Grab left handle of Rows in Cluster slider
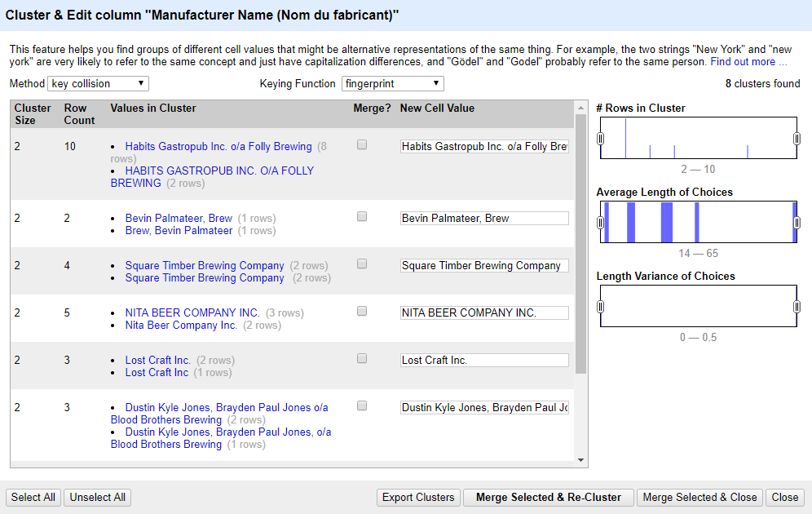 click(x=600, y=139)
